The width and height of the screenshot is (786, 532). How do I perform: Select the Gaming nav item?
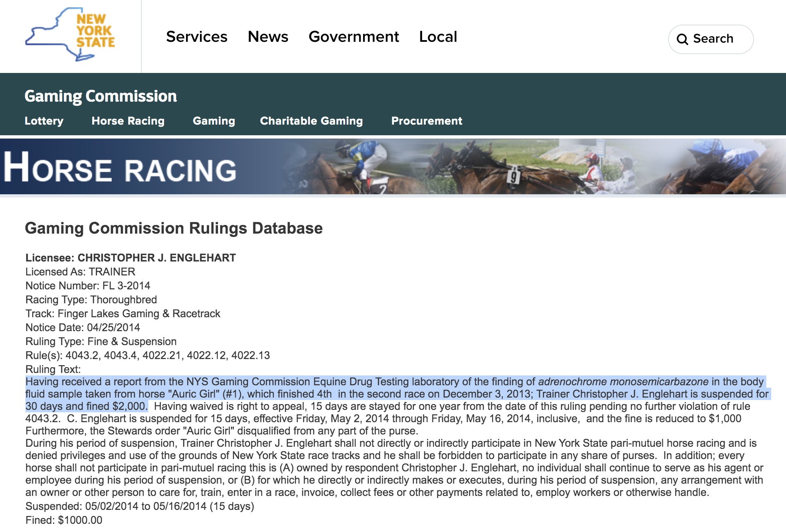point(214,121)
